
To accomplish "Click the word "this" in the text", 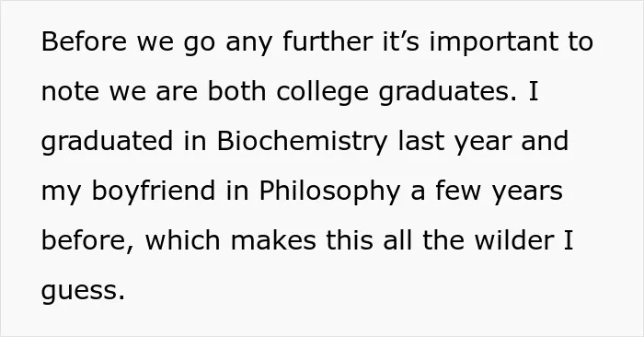I will 350,240.
